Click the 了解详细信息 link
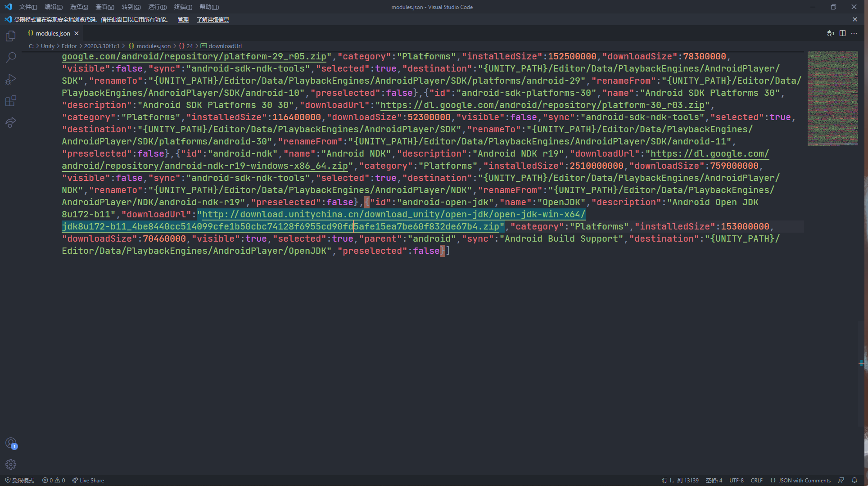868x486 pixels. (x=213, y=19)
